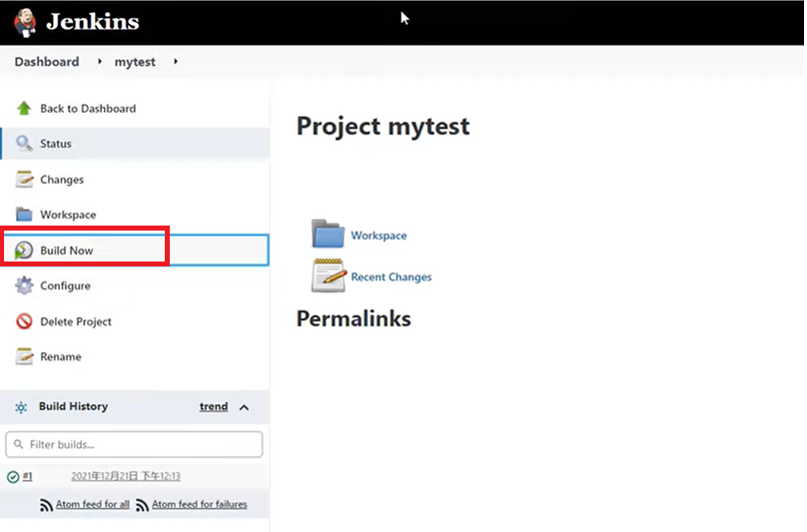Open Atom feed for failures link

click(x=199, y=504)
